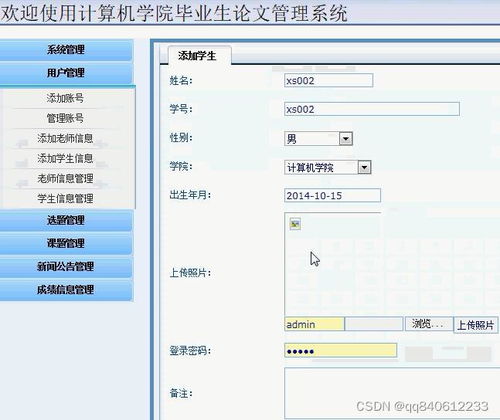500x420 pixels.
Task: Click the 出生年月 date field
Action: coord(332,195)
